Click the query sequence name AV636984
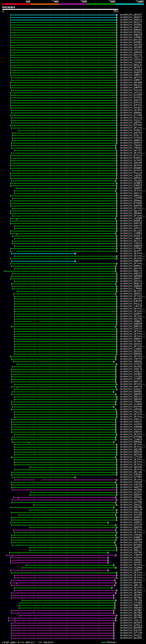This screenshot has height=644, width=146. coord(8,7)
